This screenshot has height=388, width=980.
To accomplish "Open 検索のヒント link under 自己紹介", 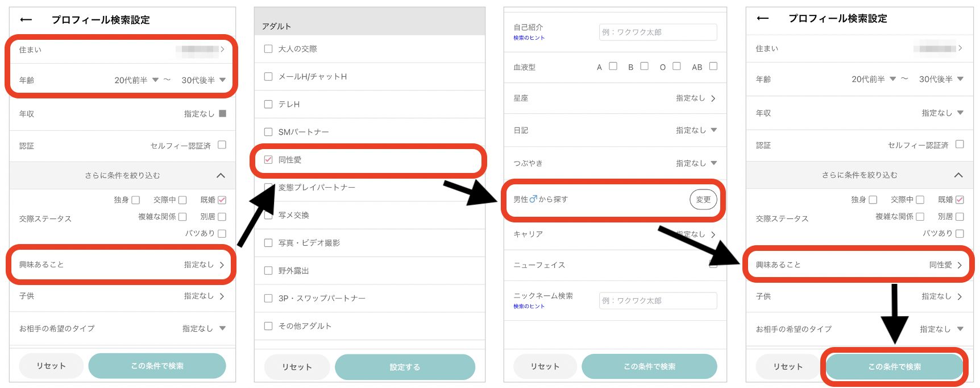I will tap(529, 38).
